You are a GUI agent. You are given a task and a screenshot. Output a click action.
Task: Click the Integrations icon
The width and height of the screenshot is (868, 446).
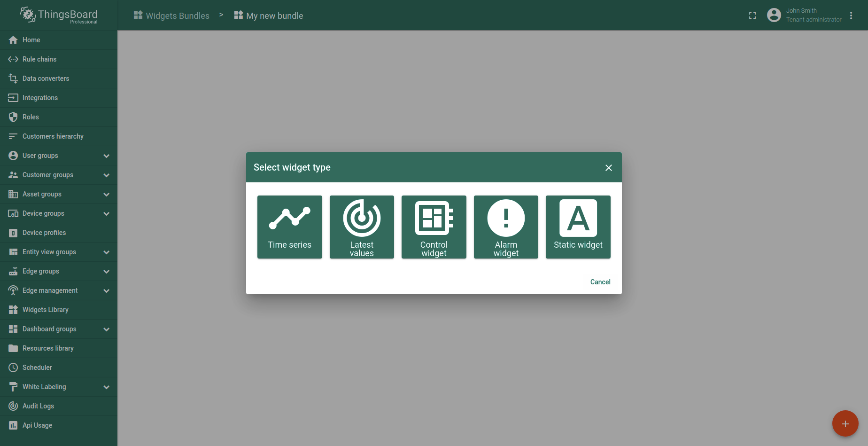pyautogui.click(x=13, y=98)
